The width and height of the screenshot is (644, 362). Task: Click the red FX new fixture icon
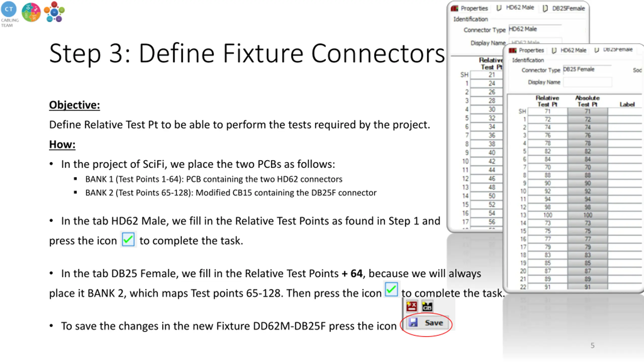pyautogui.click(x=412, y=306)
